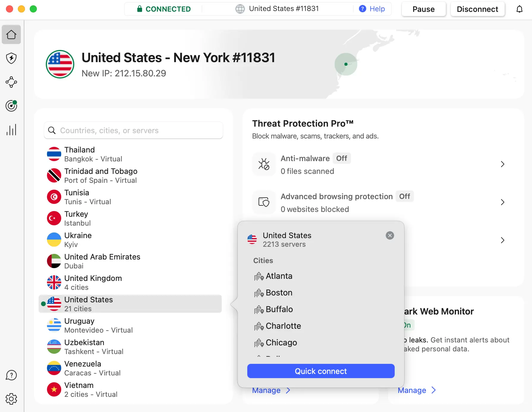532x412 pixels.
Task: Connect to Ukraine Kyiv
Action: pos(130,240)
